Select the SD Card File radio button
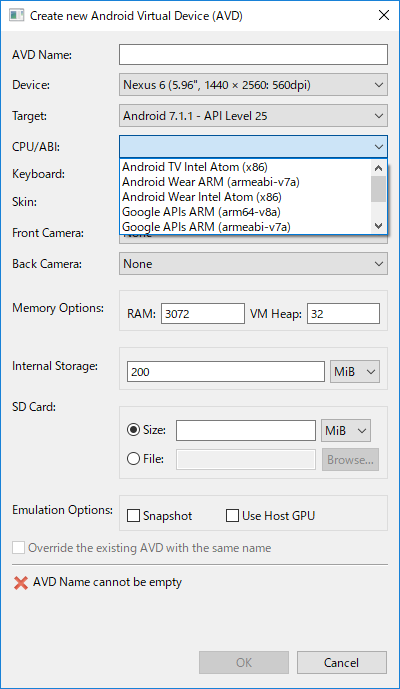The width and height of the screenshot is (400, 689). pos(134,459)
